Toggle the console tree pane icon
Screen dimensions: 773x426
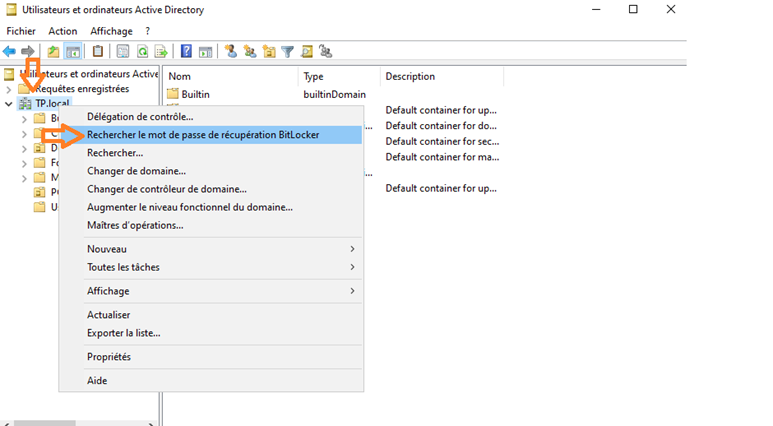[x=73, y=51]
